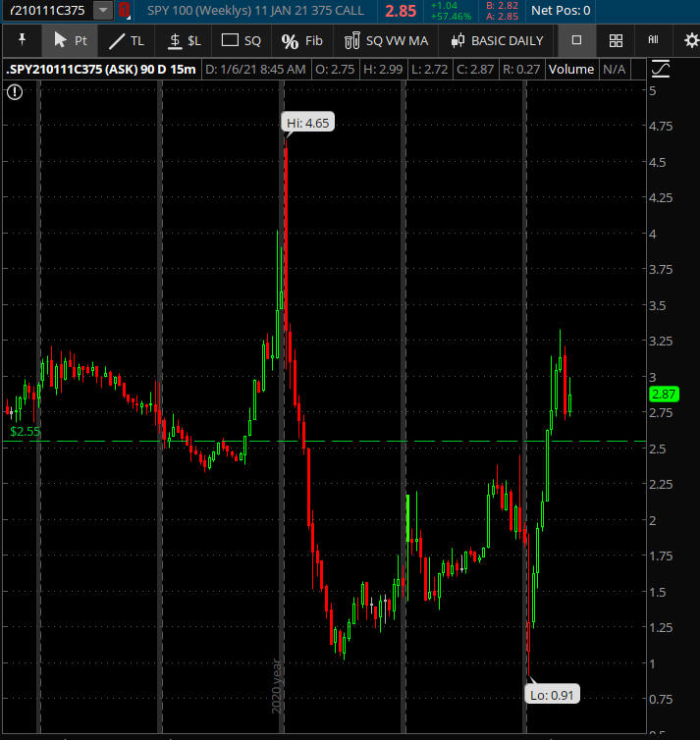Click the N/A volume value
Image resolution: width=700 pixels, height=740 pixels.
[x=614, y=70]
